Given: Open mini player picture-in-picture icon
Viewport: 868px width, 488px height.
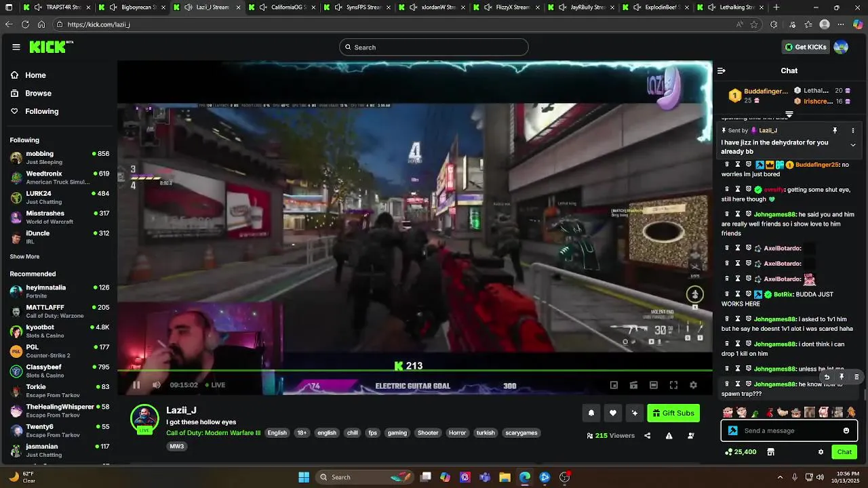Looking at the screenshot, I should pos(614,385).
